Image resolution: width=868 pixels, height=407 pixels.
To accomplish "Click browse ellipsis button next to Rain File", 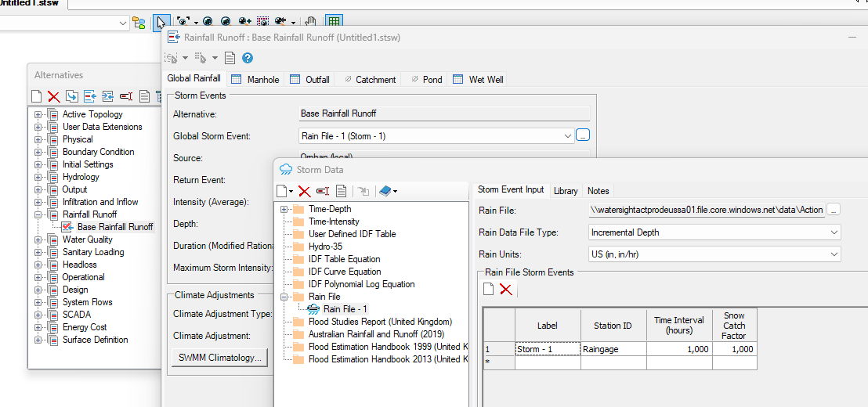I will (834, 210).
